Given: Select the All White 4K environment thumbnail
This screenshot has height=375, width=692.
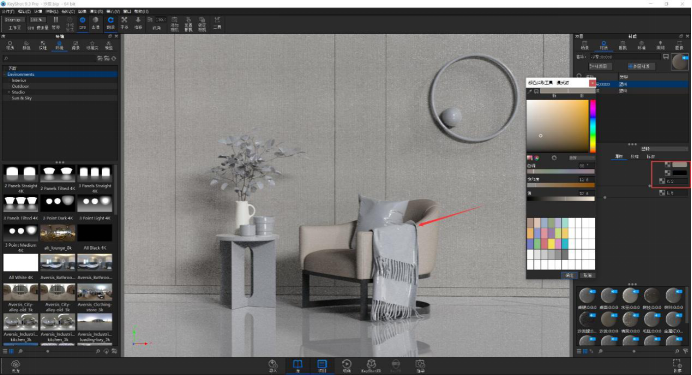Looking at the screenshot, I should coord(21,263).
